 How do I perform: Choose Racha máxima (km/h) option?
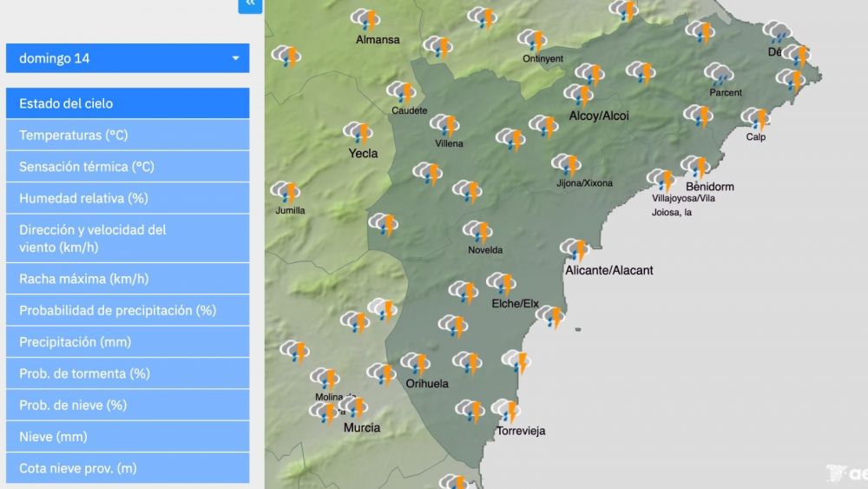[128, 279]
